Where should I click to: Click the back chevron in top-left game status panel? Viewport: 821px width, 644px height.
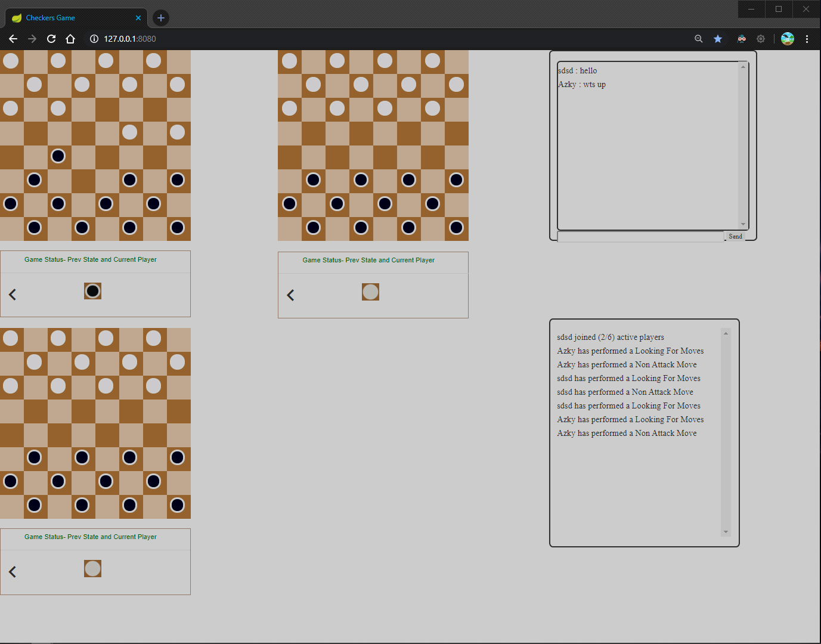[13, 295]
